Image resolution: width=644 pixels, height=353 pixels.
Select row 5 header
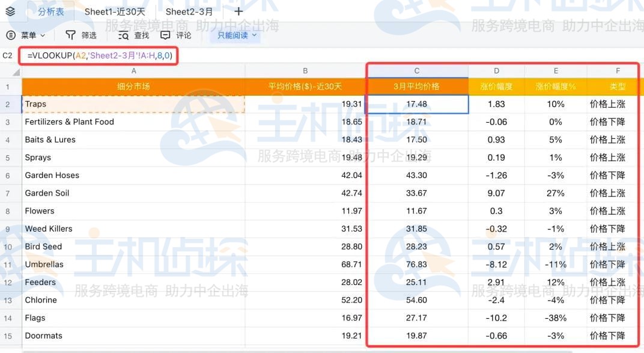pos(8,157)
